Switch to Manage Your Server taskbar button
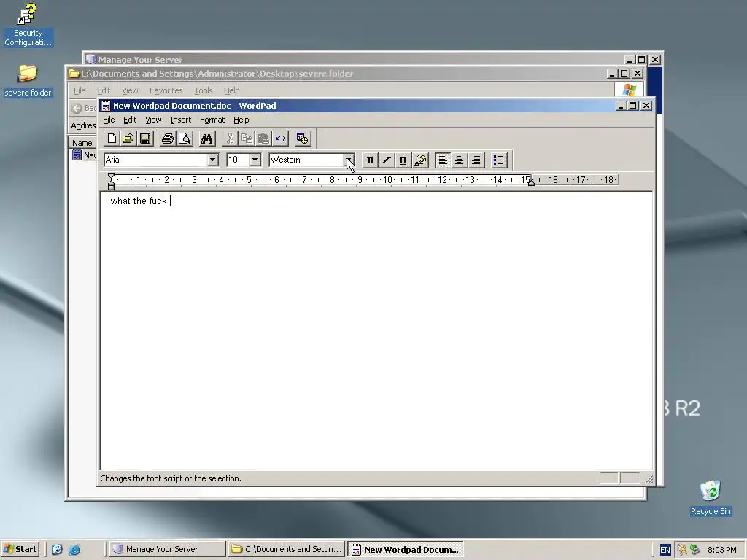747x560 pixels. 167,550
